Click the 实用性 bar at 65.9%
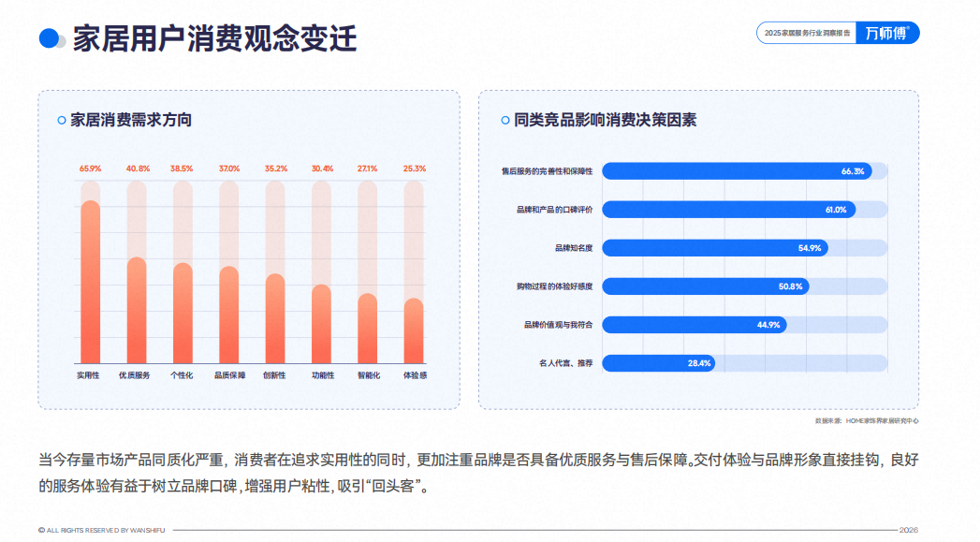 click(x=91, y=282)
